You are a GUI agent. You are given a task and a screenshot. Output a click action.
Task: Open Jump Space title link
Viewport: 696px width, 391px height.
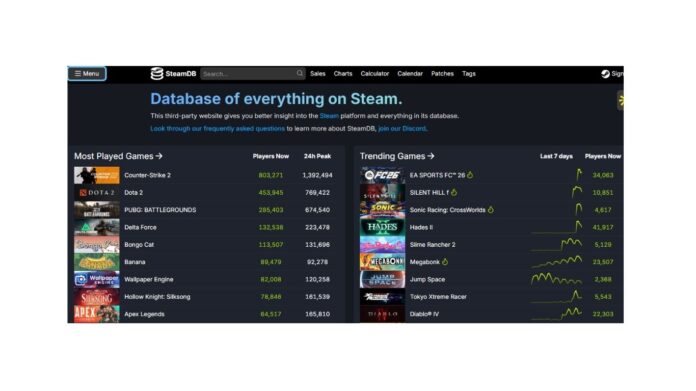[x=427, y=279]
